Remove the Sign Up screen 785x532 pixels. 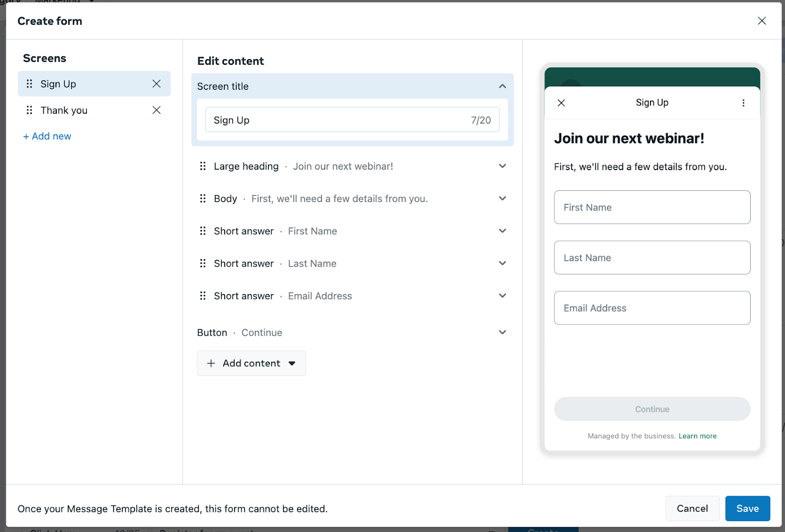[157, 84]
